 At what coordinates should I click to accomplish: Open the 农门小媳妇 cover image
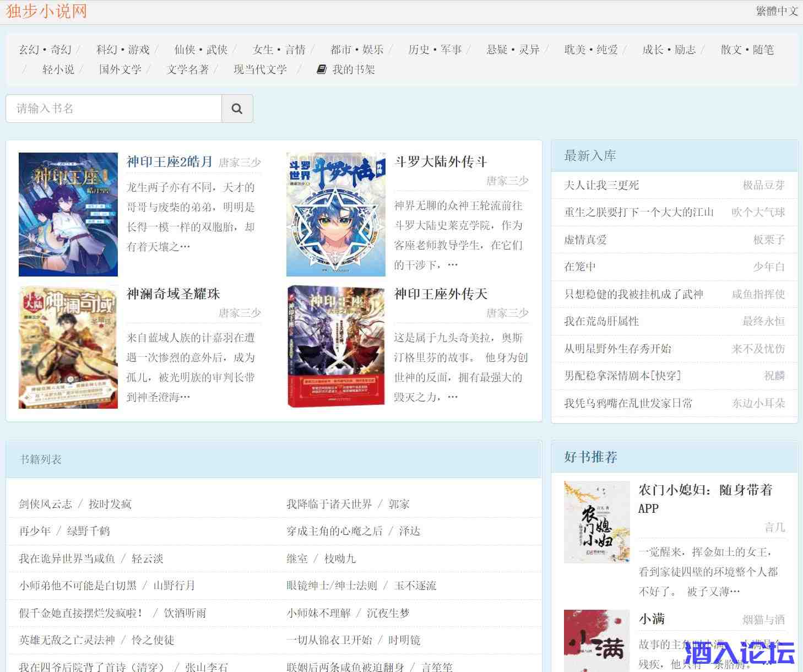point(597,522)
